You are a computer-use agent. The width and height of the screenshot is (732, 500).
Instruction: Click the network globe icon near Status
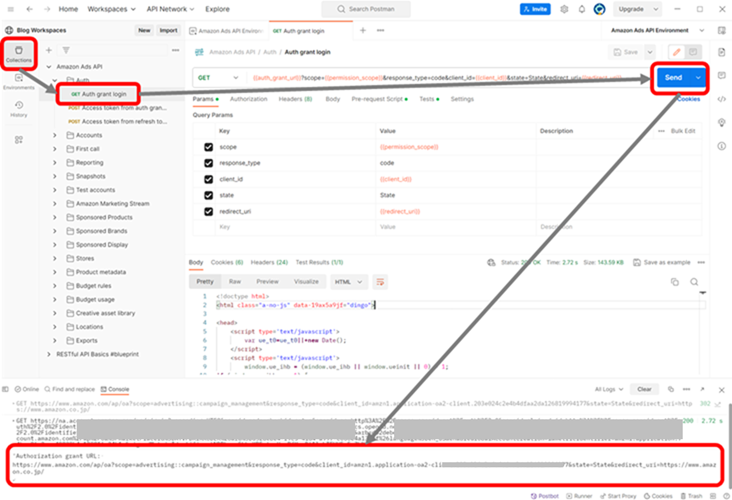[x=491, y=262]
